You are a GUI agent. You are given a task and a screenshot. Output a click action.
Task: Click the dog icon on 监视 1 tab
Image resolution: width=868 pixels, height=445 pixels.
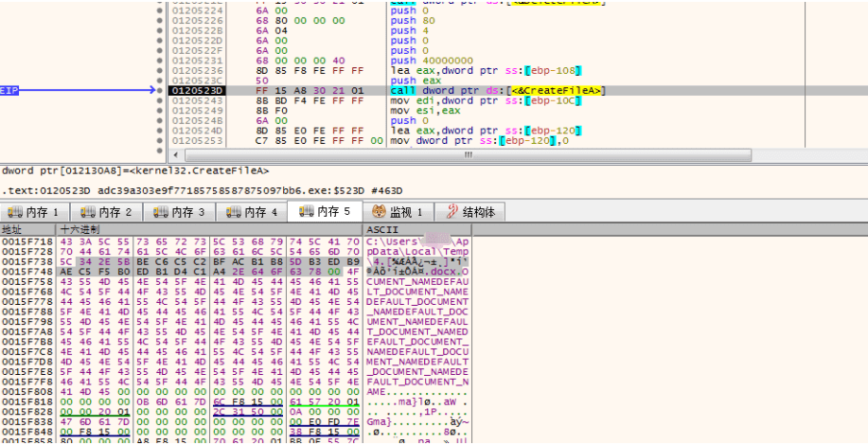coord(379,211)
